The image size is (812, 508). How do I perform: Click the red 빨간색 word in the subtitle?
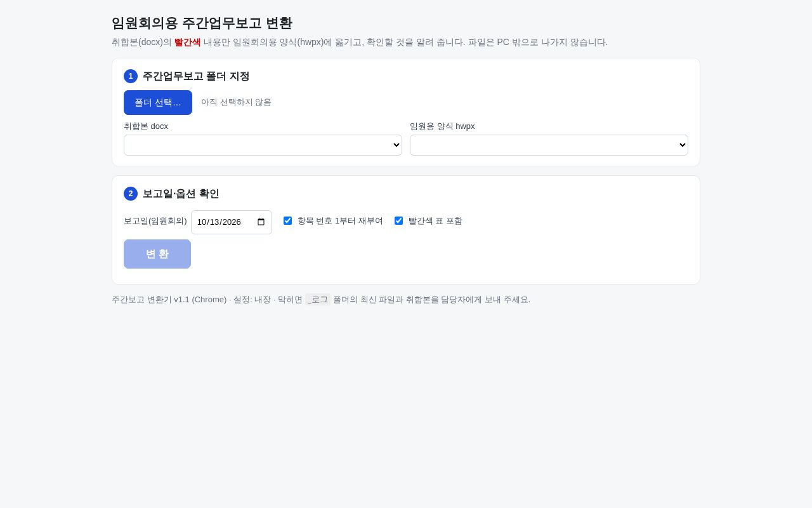coord(188,43)
